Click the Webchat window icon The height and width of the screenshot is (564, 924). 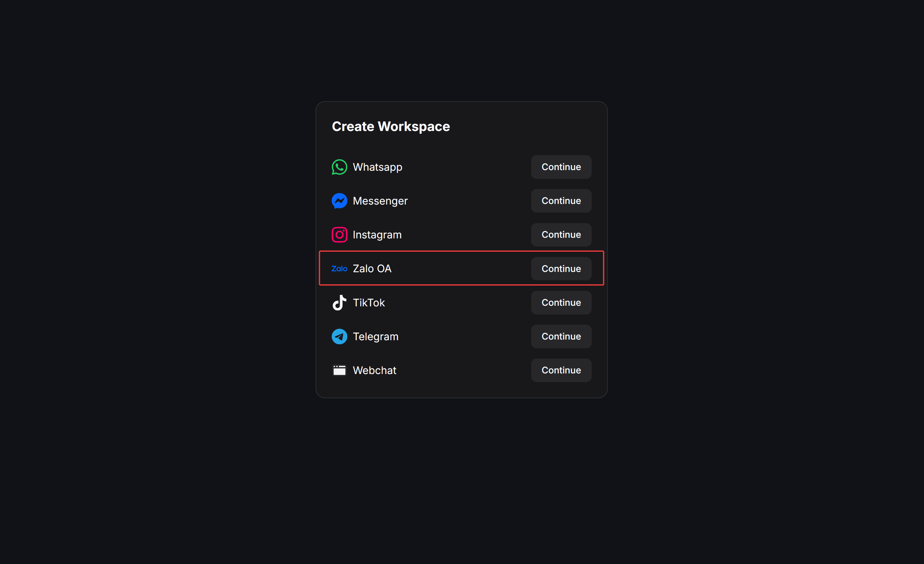[339, 370]
